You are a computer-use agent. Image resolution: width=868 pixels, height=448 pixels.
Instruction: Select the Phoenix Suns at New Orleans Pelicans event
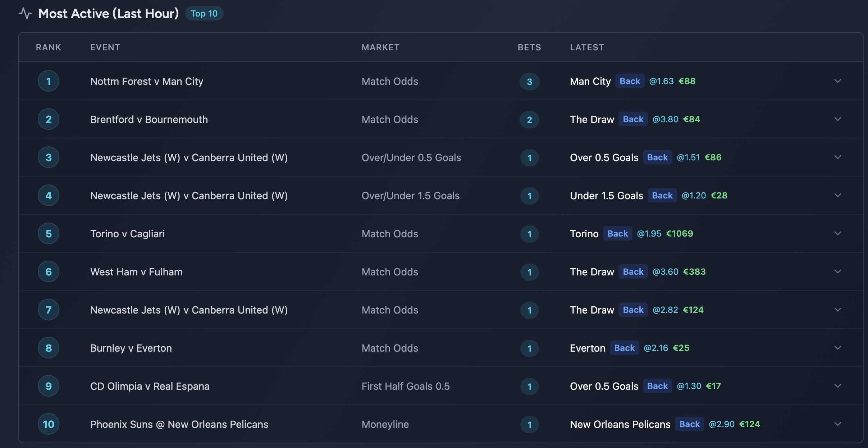click(179, 424)
